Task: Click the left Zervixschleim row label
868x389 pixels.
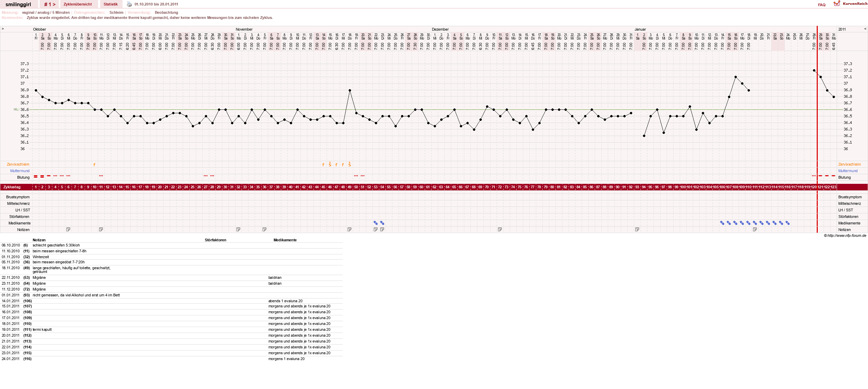Action: click(x=18, y=165)
